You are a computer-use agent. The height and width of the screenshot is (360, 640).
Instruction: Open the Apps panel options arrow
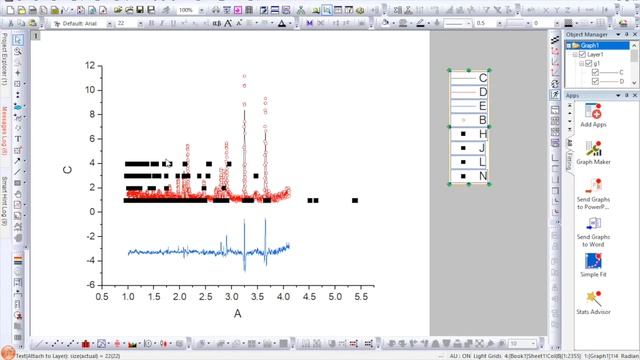618,95
